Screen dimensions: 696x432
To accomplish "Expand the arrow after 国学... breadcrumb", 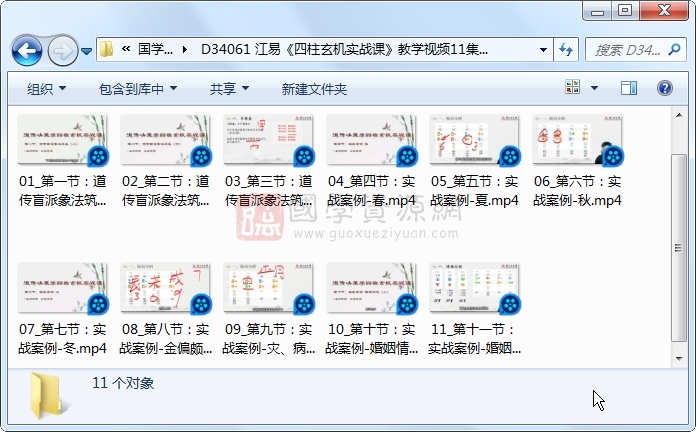I will [185, 49].
